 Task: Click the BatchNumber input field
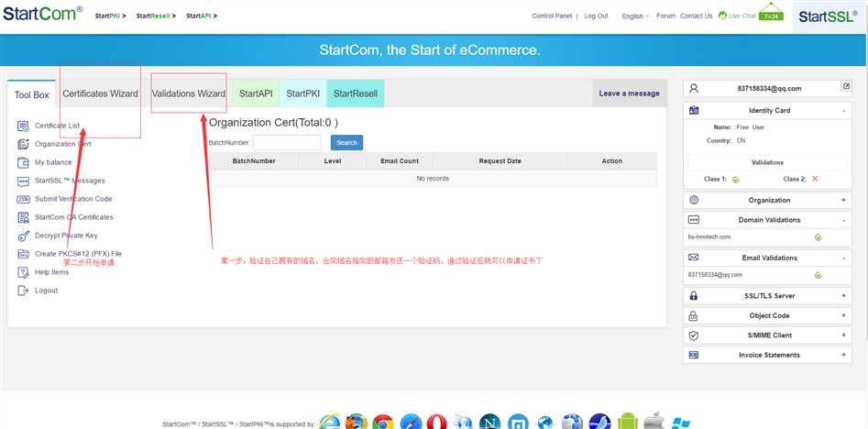click(x=287, y=142)
